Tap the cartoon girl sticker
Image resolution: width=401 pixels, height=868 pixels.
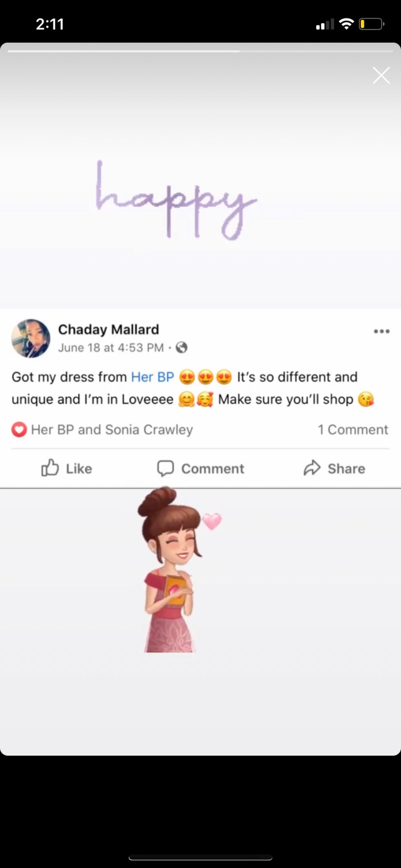point(170,569)
